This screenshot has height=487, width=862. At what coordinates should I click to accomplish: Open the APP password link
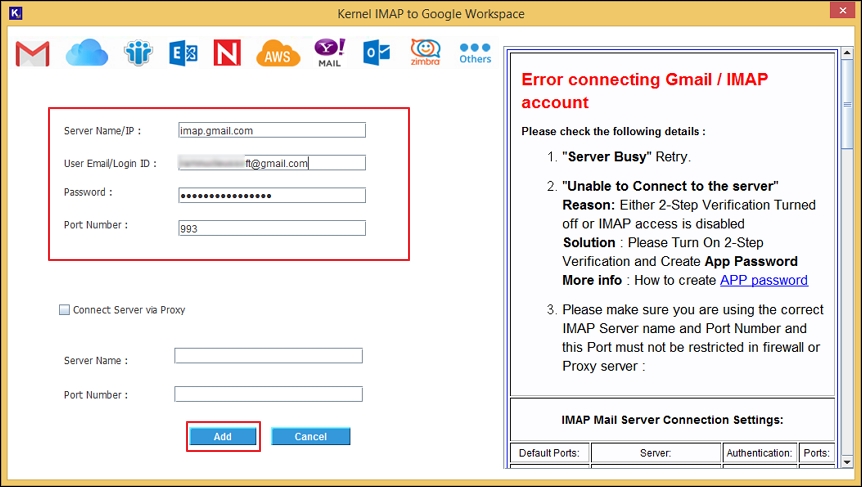(764, 280)
